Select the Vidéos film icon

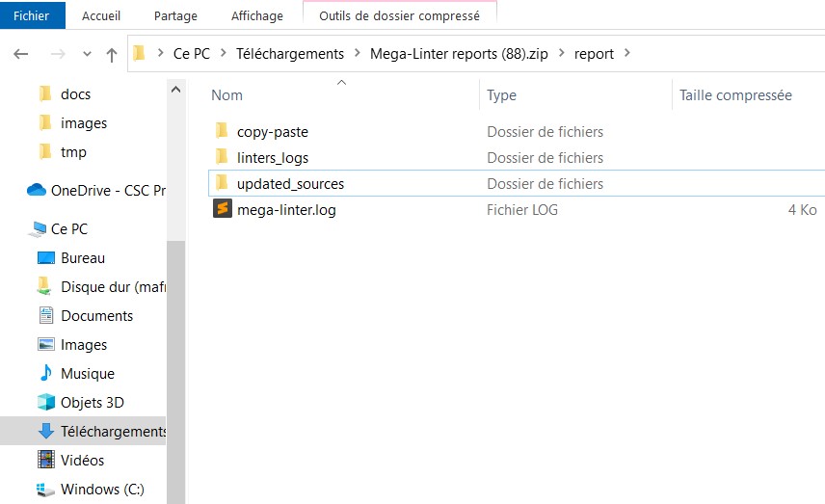coord(45,460)
